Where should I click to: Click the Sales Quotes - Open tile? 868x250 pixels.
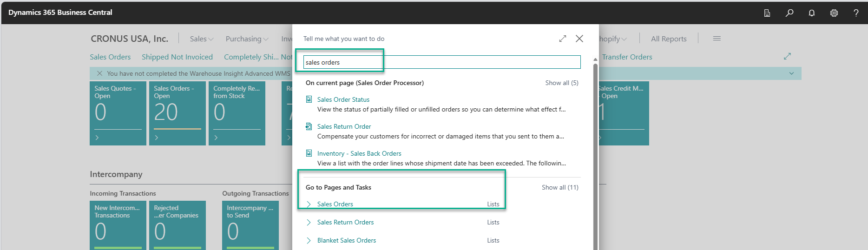point(118,113)
